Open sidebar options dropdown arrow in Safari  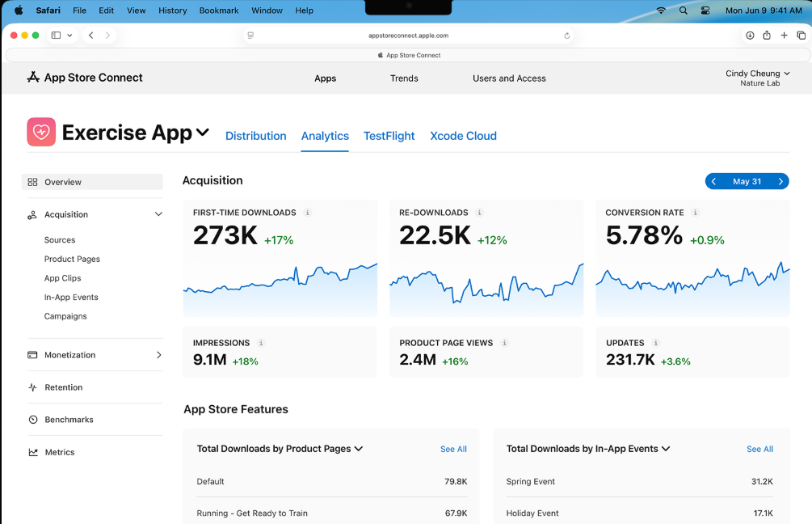click(x=69, y=36)
